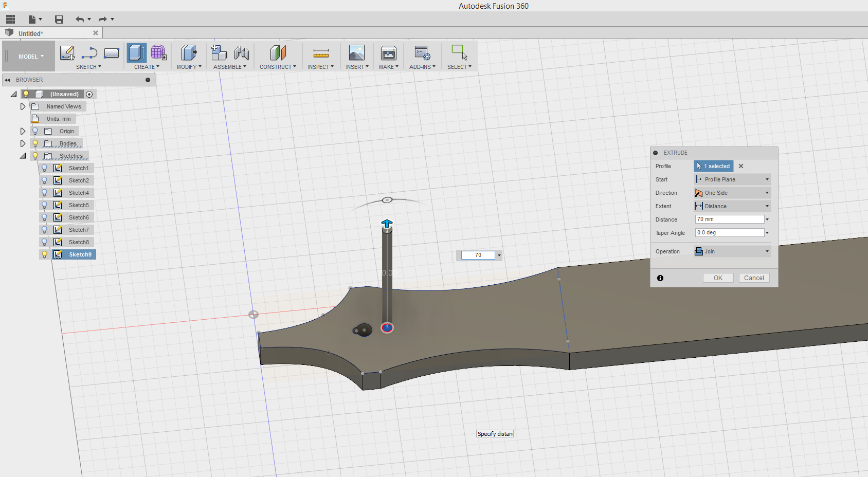Toggle Bodies folder visibility bulb
This screenshot has width=868, height=477.
(35, 143)
